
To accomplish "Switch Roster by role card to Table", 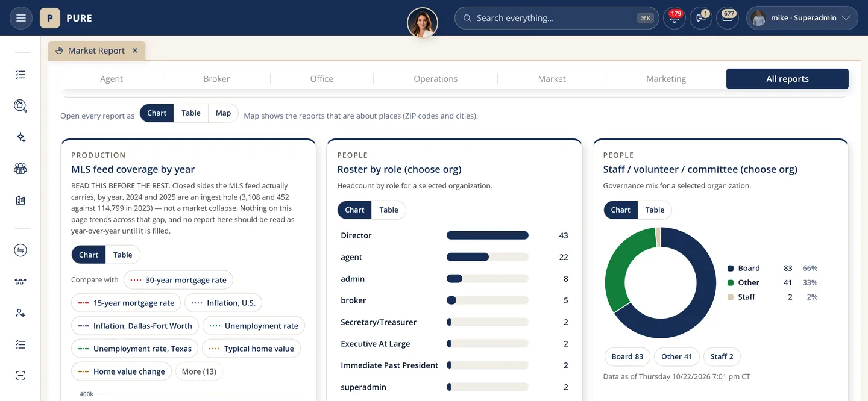I will 389,210.
